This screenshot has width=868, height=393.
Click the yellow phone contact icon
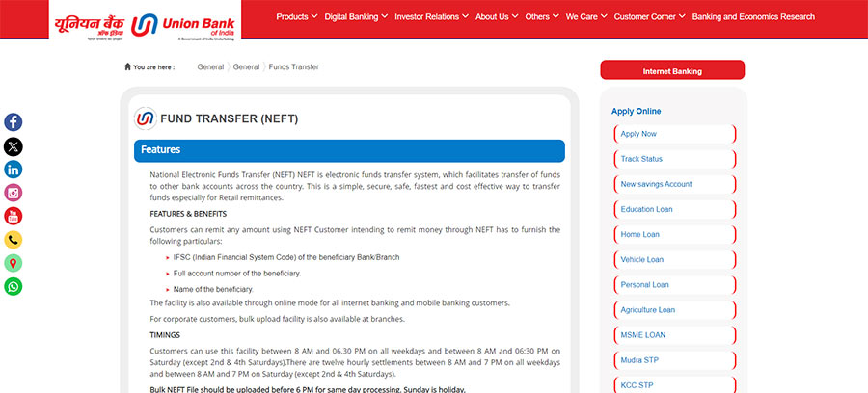point(14,239)
